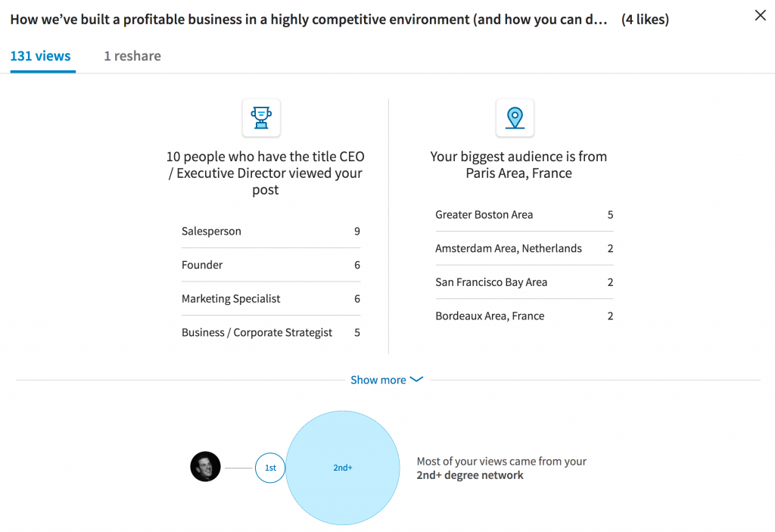Viewport: 775px width, 532px height.
Task: Click the 1st degree network circle
Action: (x=270, y=468)
